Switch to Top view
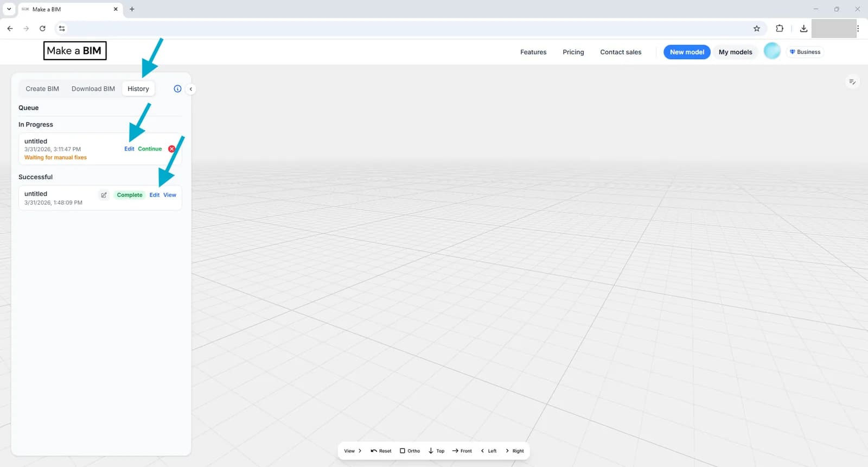 coord(436,451)
